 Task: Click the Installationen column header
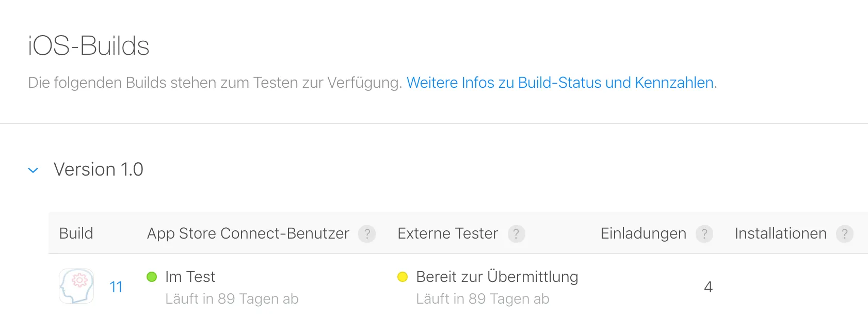click(780, 233)
